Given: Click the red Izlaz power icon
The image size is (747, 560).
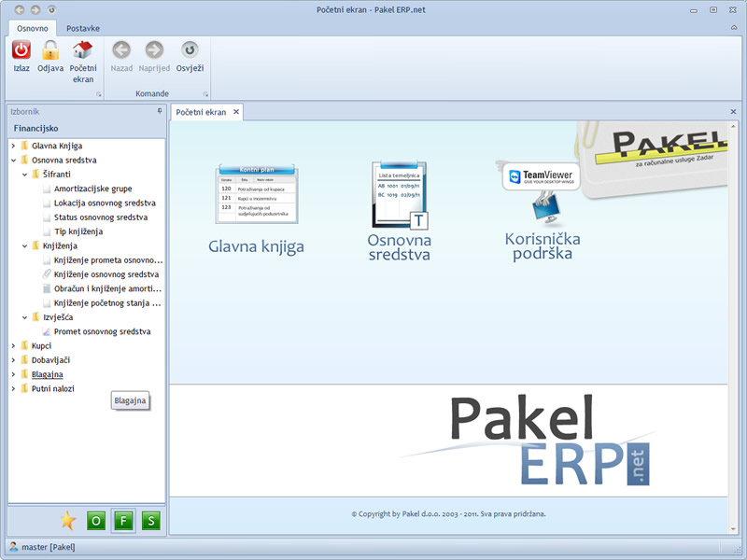Looking at the screenshot, I should 21,50.
